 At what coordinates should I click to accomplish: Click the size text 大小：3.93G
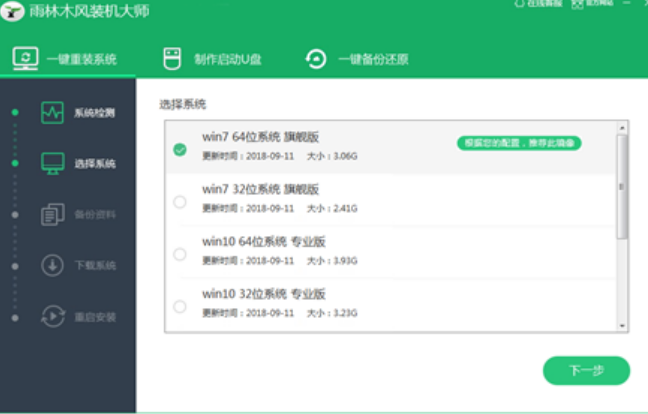[332, 261]
